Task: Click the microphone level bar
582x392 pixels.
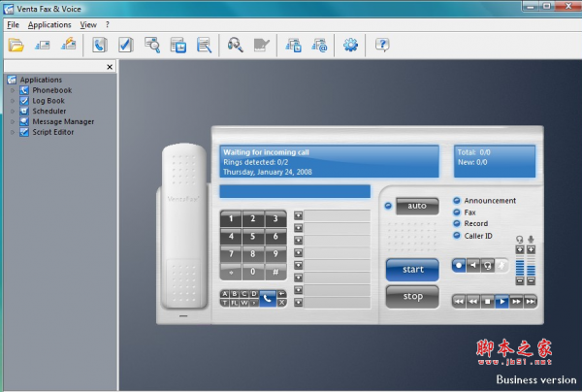Action: [532, 266]
